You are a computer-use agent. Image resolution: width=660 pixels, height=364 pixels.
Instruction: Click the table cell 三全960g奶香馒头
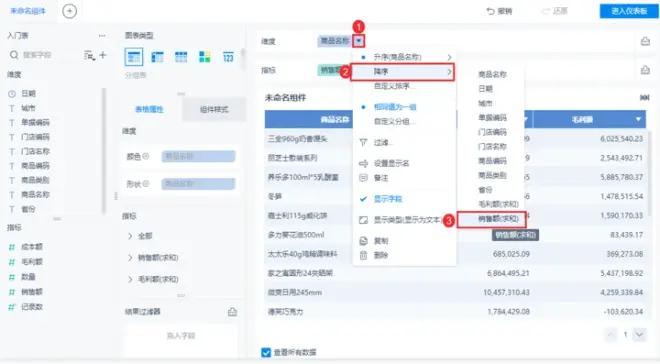298,139
